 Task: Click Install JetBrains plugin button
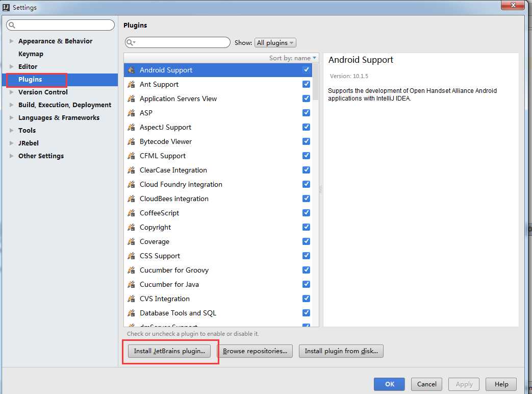point(169,351)
